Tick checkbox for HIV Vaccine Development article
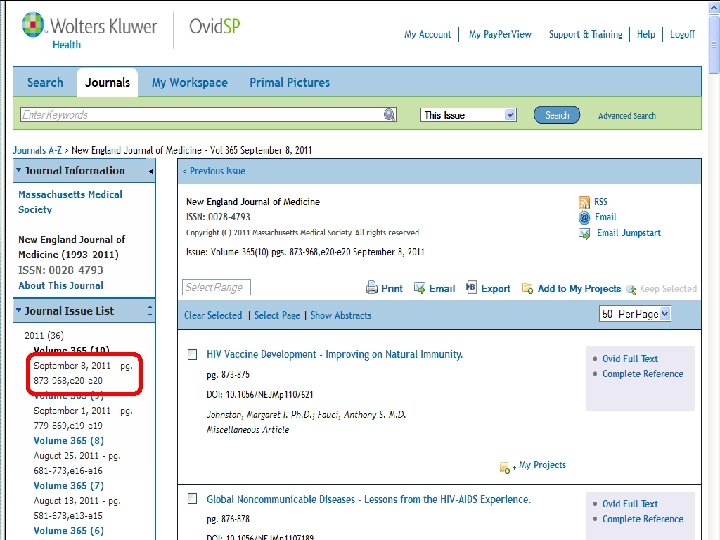Viewport: 720px width, 540px height. point(193,354)
